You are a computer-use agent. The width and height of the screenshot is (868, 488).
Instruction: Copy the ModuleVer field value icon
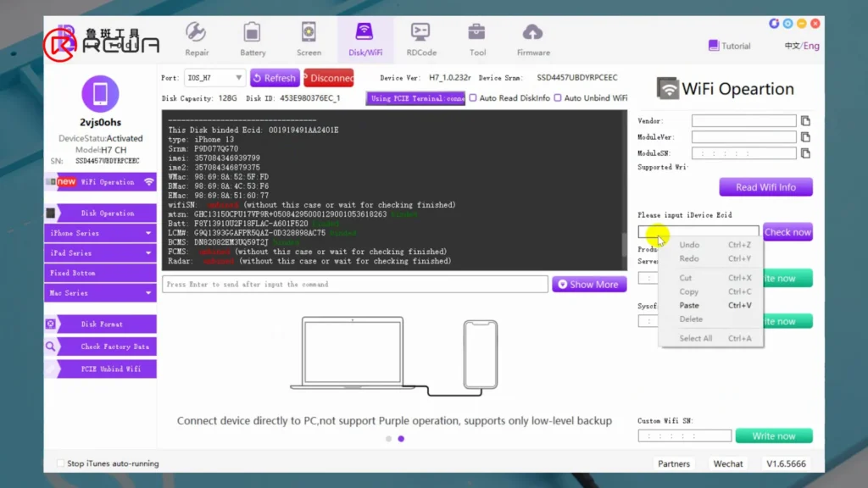click(805, 136)
